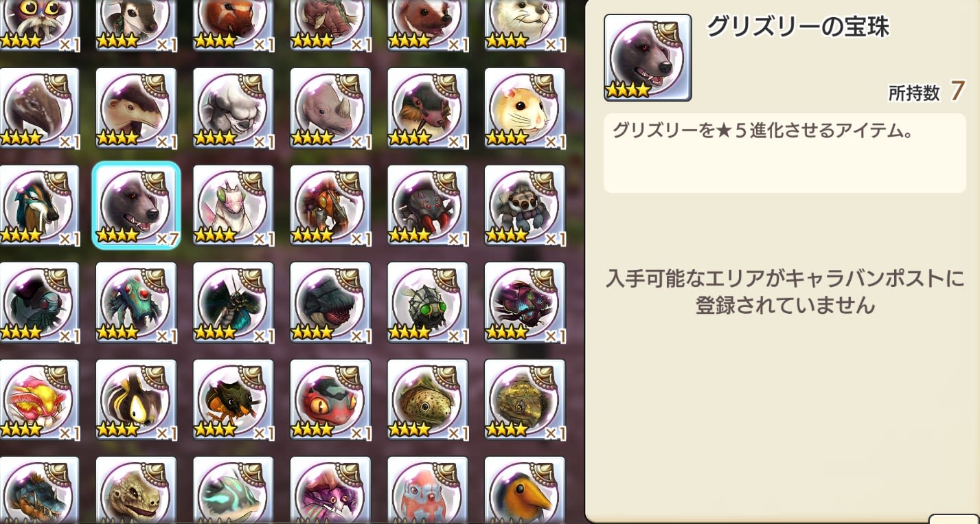Choose the orange ant orb item
The height and width of the screenshot is (524, 980).
coord(233,400)
